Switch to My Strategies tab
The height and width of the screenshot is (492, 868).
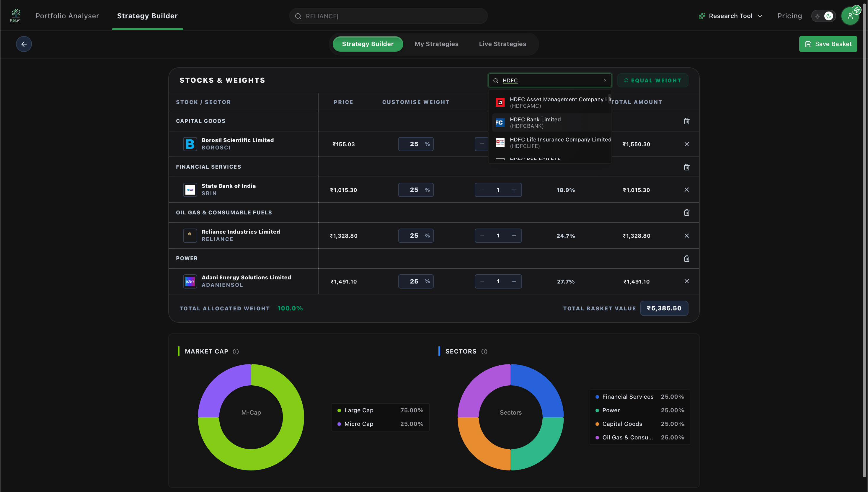[436, 44]
